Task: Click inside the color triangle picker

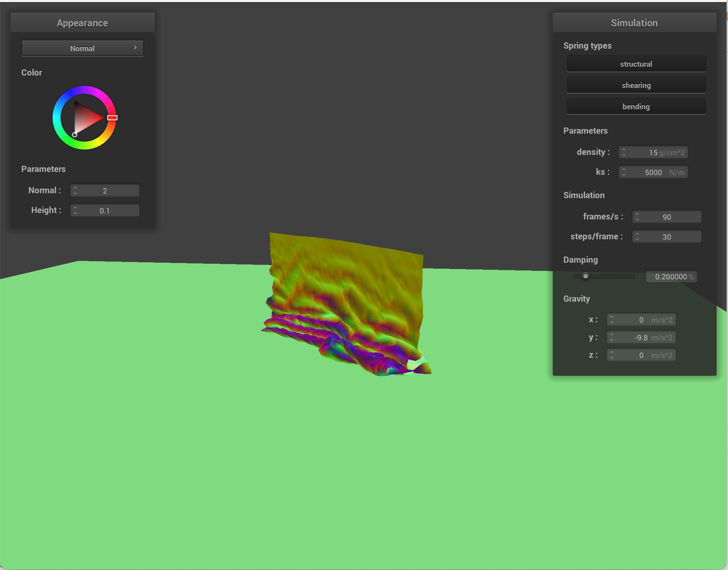Action: 85,117
